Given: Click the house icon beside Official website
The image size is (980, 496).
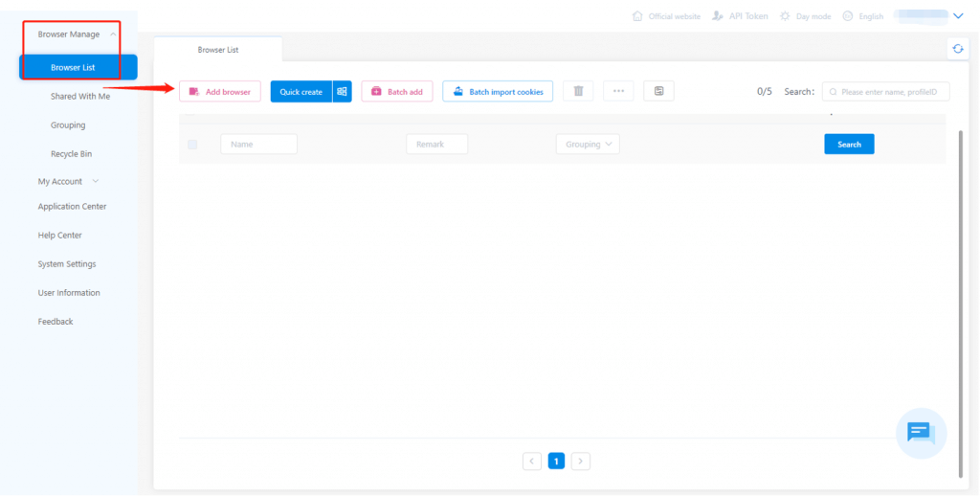Looking at the screenshot, I should click(637, 16).
